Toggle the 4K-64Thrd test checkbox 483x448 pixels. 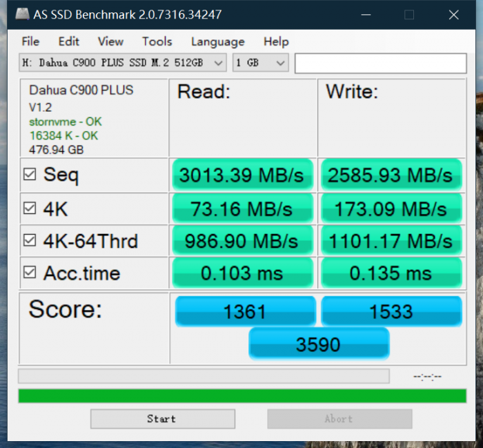[30, 241]
